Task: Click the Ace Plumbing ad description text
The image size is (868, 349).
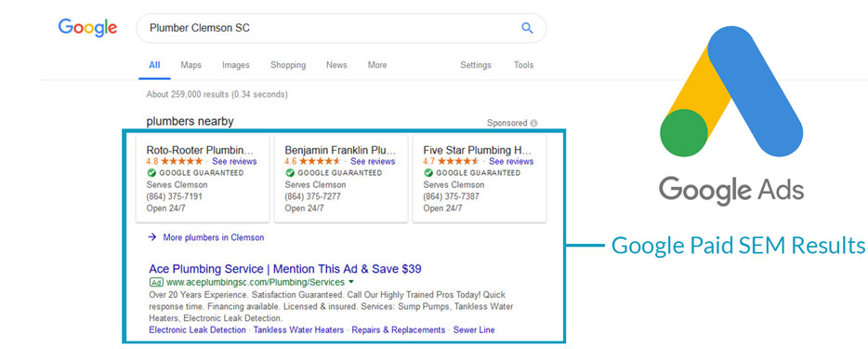Action: click(331, 306)
